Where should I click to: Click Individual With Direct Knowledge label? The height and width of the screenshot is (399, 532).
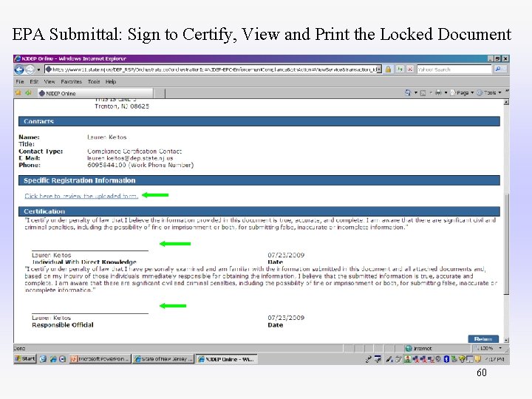point(84,262)
